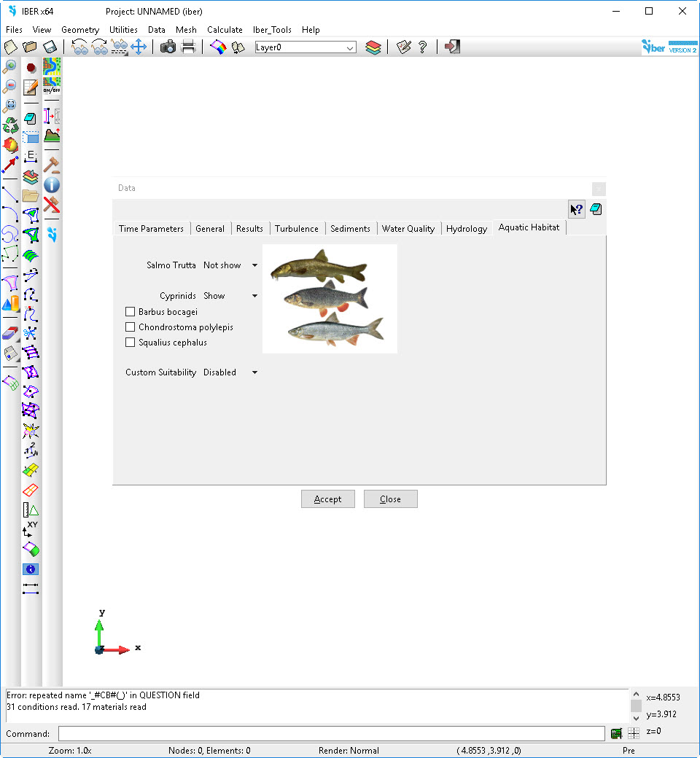Open the Layer0 layer selector combo box
The height and width of the screenshot is (758, 700).
pyautogui.click(x=305, y=47)
